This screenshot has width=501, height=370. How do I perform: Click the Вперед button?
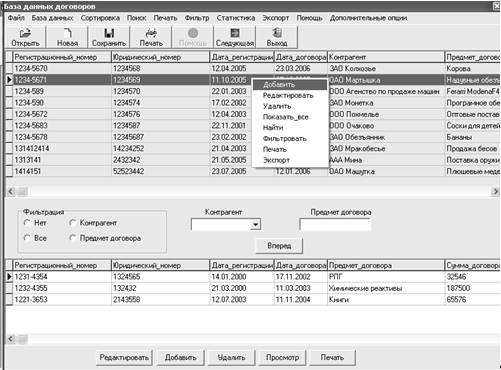(x=279, y=246)
